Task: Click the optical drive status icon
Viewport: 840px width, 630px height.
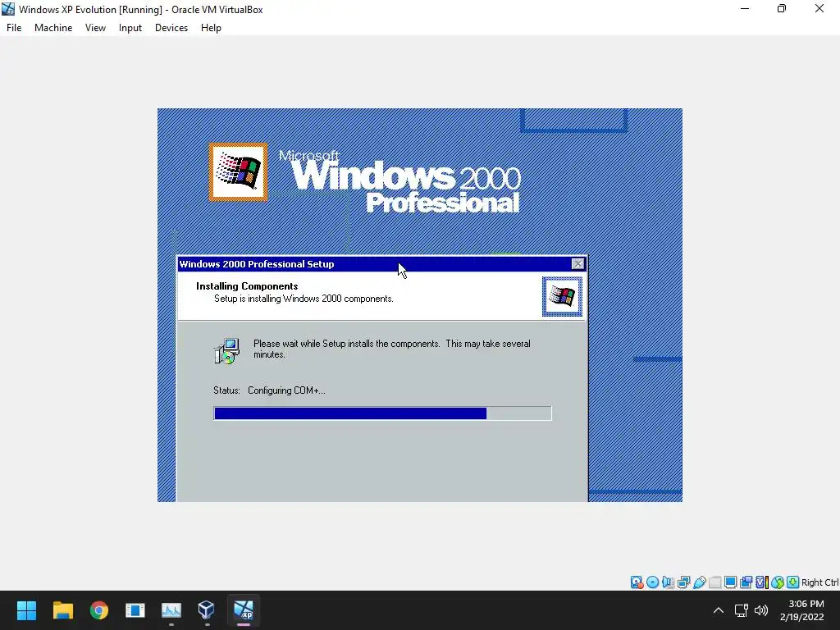Action: pos(652,582)
